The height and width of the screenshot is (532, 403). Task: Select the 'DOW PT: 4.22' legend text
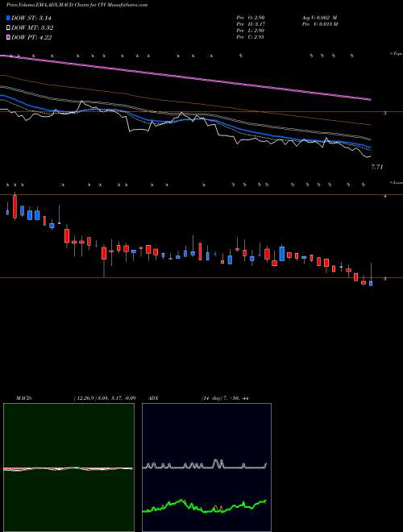(x=31, y=37)
